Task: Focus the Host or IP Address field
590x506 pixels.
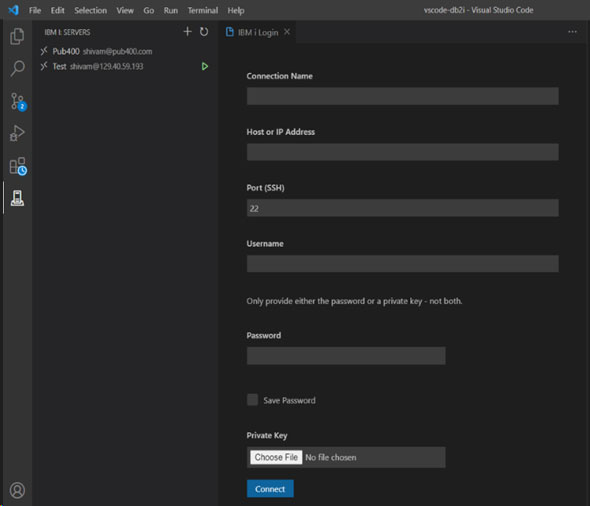Action: (x=403, y=152)
